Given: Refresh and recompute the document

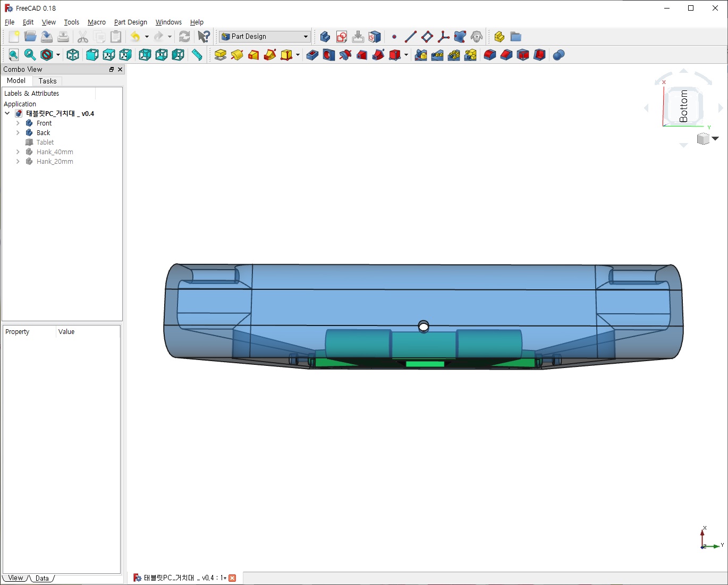Looking at the screenshot, I should click(184, 37).
